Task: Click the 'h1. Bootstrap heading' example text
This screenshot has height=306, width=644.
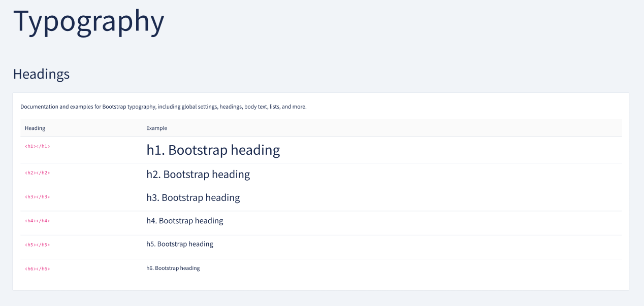Action: point(213,150)
